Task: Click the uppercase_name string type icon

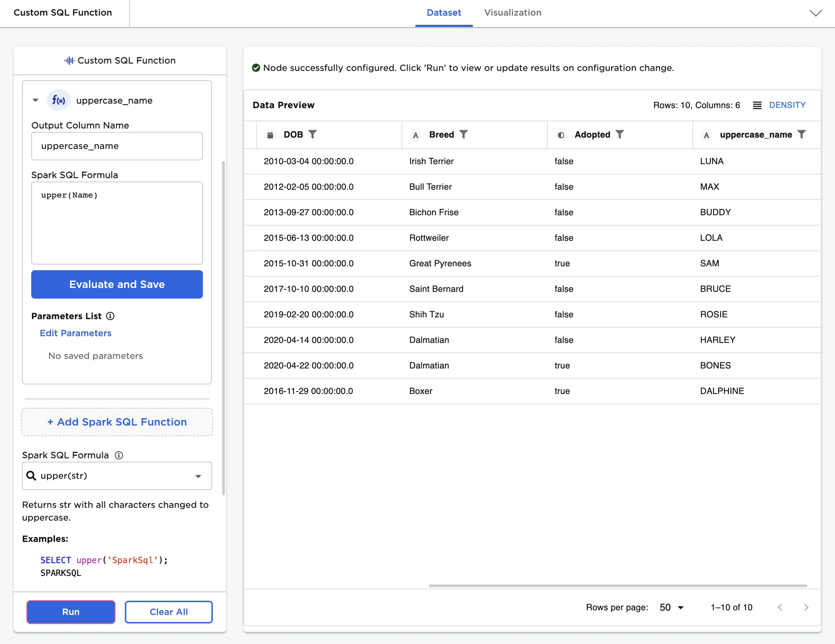Action: click(706, 135)
